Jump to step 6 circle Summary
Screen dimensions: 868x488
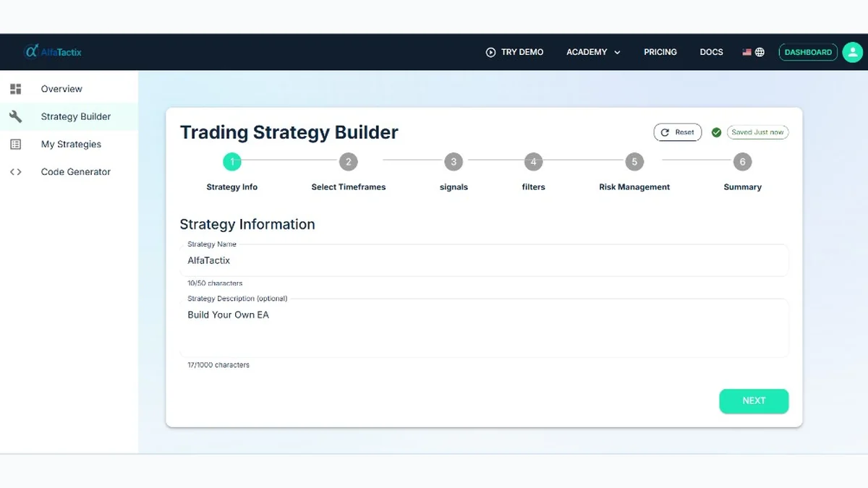point(743,162)
